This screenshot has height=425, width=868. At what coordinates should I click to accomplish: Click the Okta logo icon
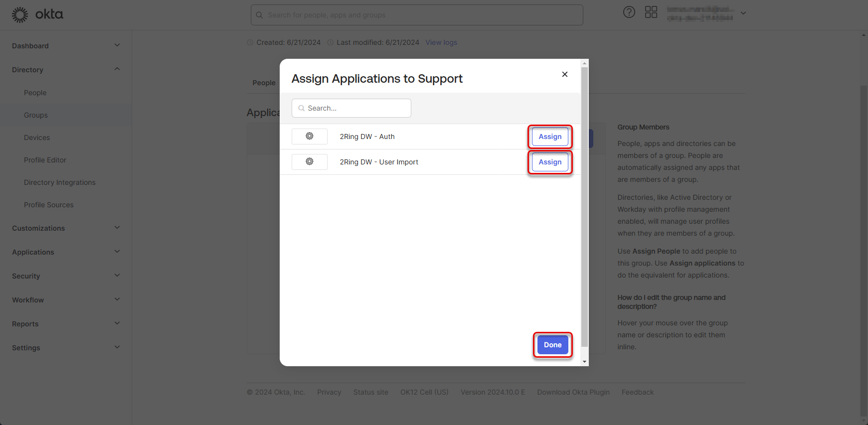coord(20,15)
